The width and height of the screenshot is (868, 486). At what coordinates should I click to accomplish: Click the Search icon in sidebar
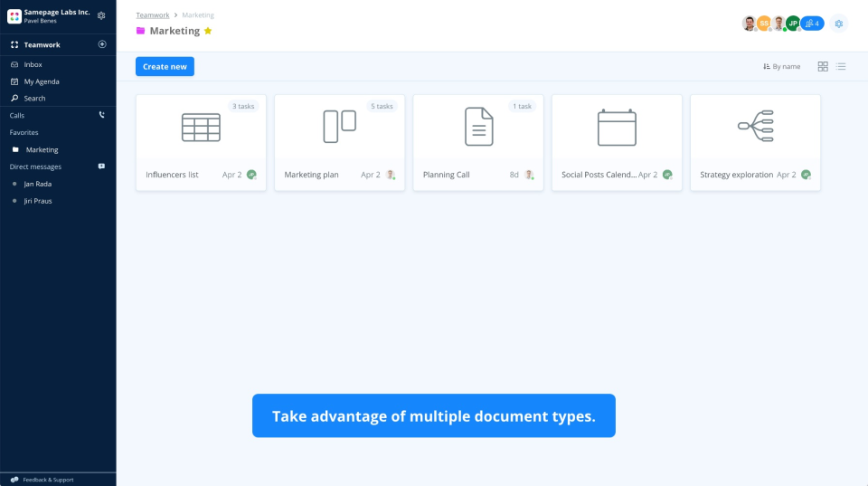click(x=14, y=98)
